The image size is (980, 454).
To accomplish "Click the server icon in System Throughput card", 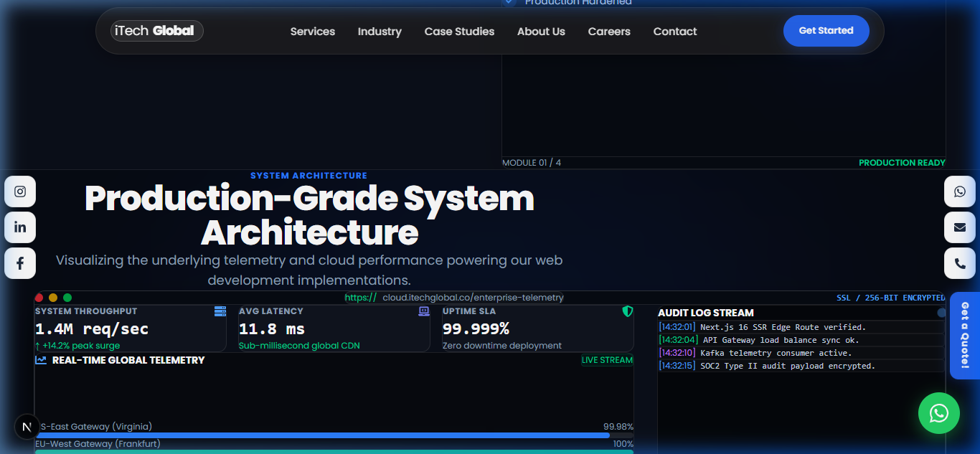I will (220, 311).
